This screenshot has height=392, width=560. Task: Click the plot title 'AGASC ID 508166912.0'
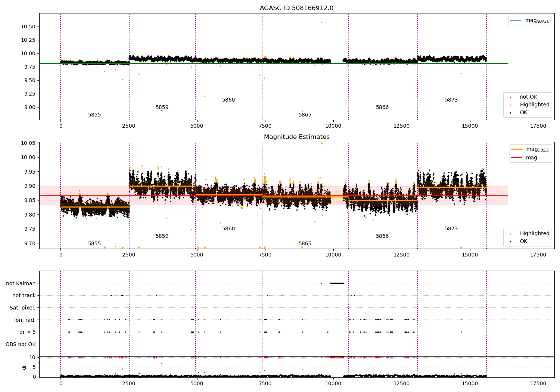click(296, 8)
